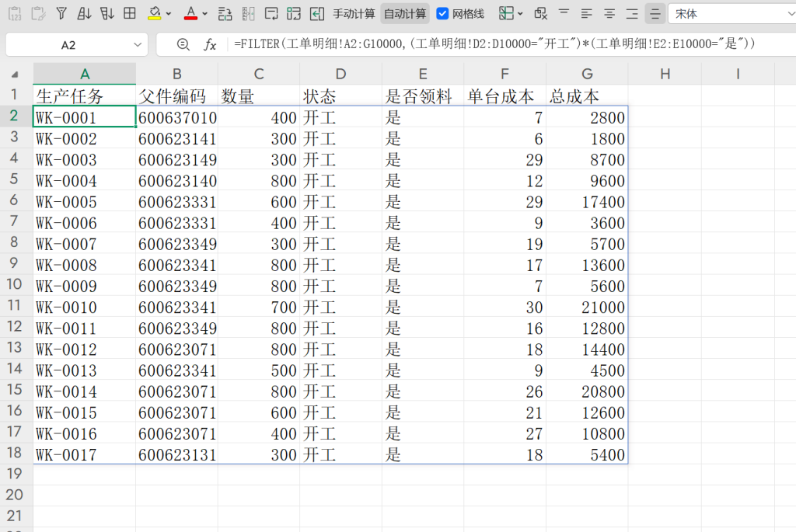Select column G header

pyautogui.click(x=587, y=74)
